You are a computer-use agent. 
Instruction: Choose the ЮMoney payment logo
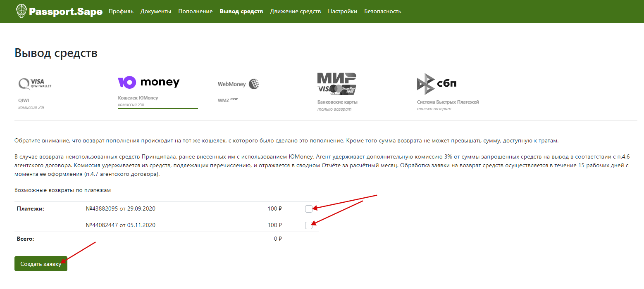coord(149,82)
